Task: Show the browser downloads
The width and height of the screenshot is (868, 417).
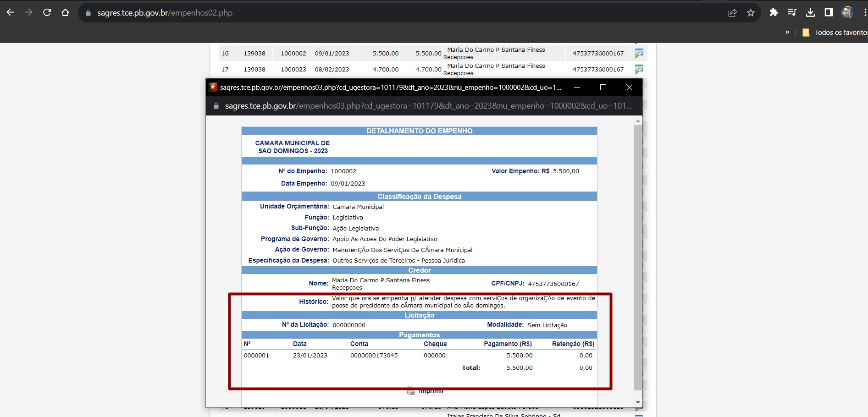Action: coord(810,13)
